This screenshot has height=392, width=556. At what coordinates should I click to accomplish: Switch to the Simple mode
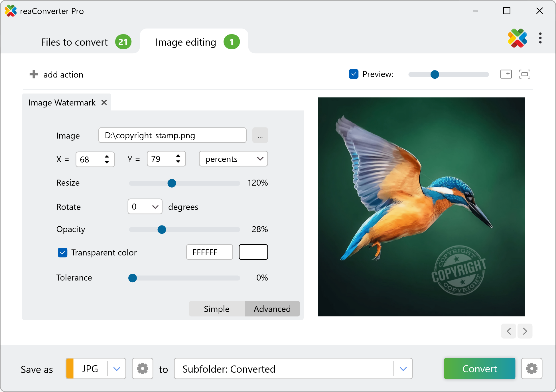[x=216, y=309]
